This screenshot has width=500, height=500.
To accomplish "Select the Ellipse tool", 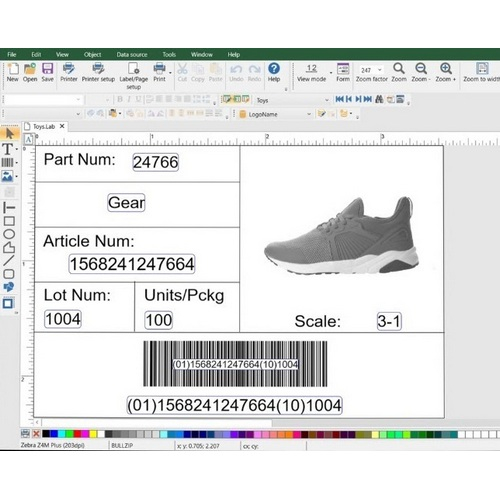I will click(9, 234).
